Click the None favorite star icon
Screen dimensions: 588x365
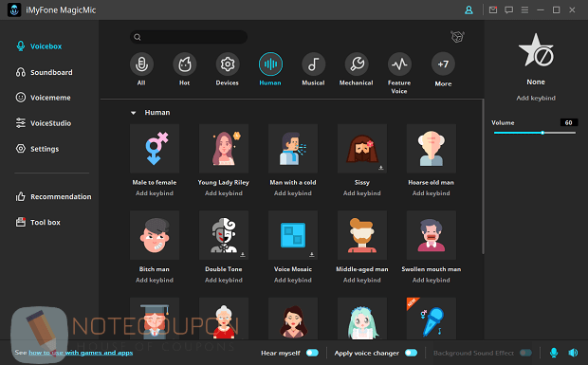(536, 50)
